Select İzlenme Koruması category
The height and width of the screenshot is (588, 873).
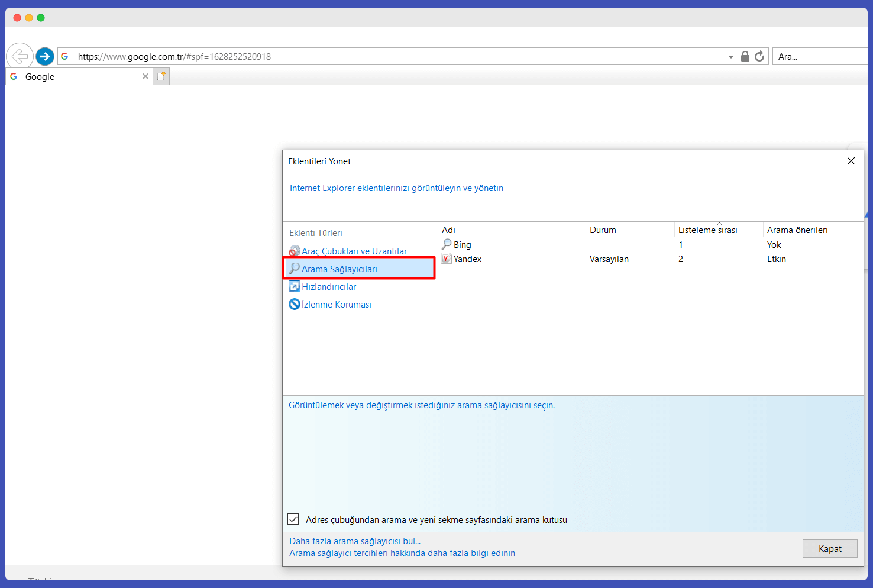coord(337,305)
